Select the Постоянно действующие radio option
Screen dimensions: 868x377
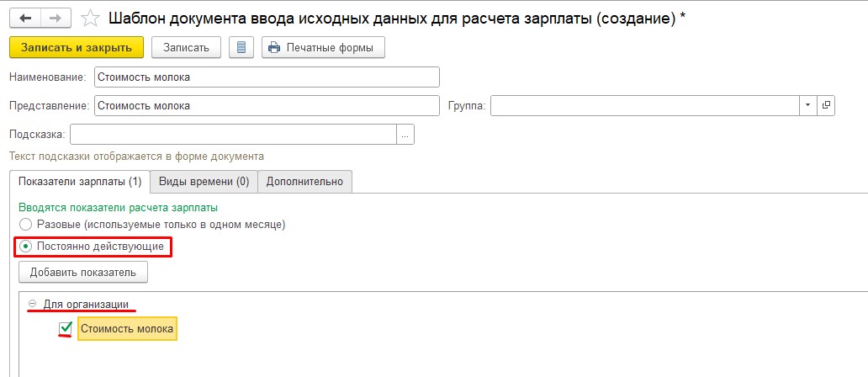(26, 247)
